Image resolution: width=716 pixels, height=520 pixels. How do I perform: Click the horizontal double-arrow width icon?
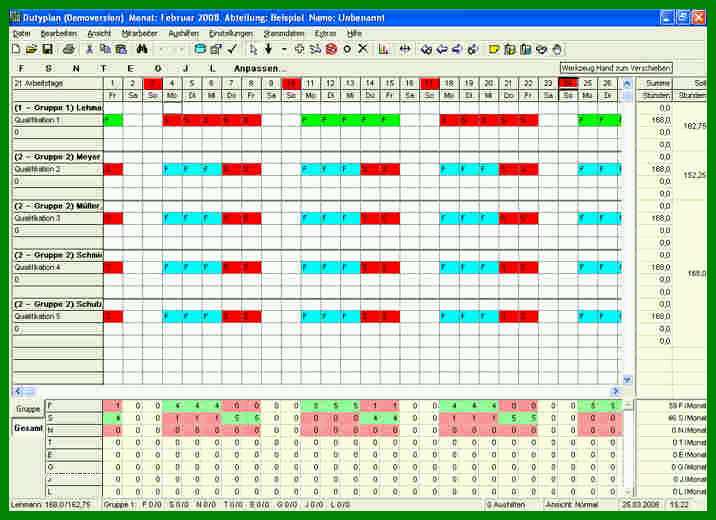405,49
